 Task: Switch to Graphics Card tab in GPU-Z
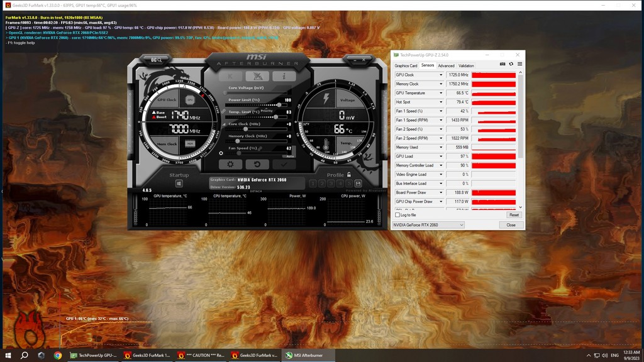tap(406, 65)
